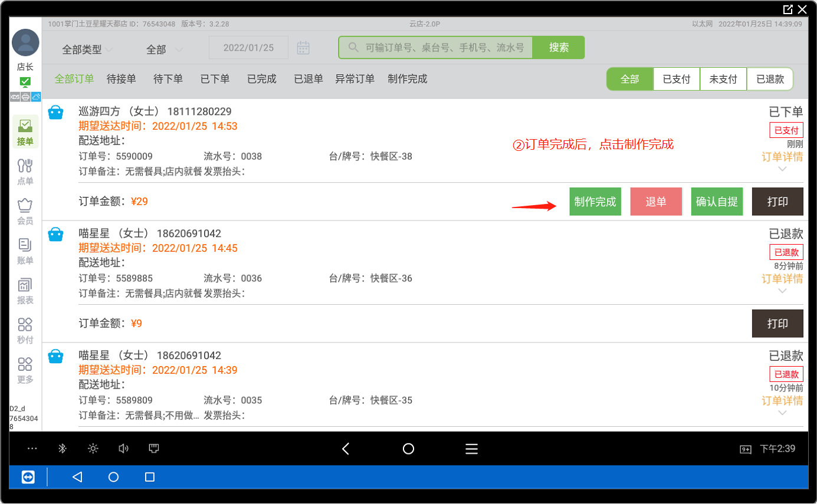Switch to 异常订单 tab
Screen dimensions: 817x504
(x=355, y=79)
